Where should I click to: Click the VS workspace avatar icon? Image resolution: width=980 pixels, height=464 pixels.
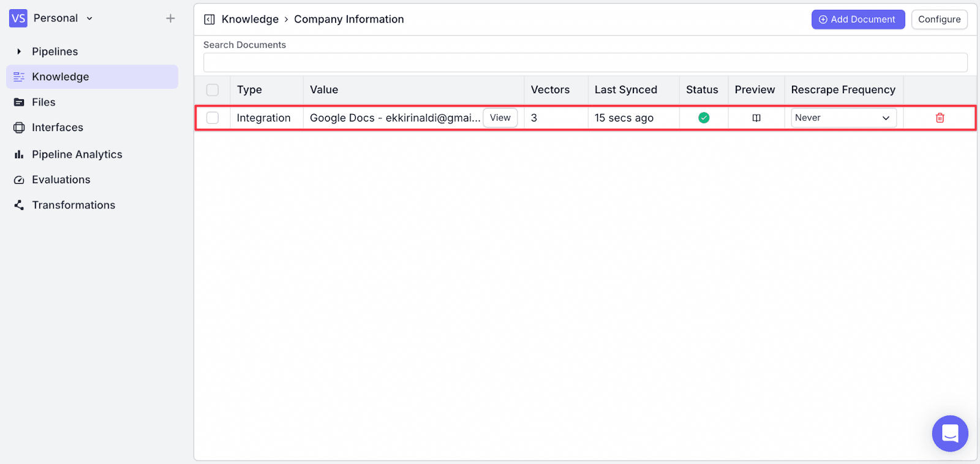click(x=18, y=18)
